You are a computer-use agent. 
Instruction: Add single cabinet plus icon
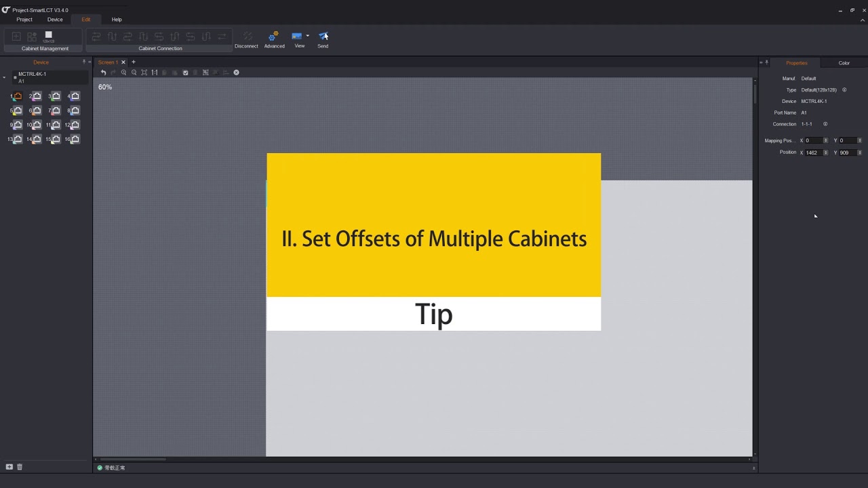coord(16,36)
